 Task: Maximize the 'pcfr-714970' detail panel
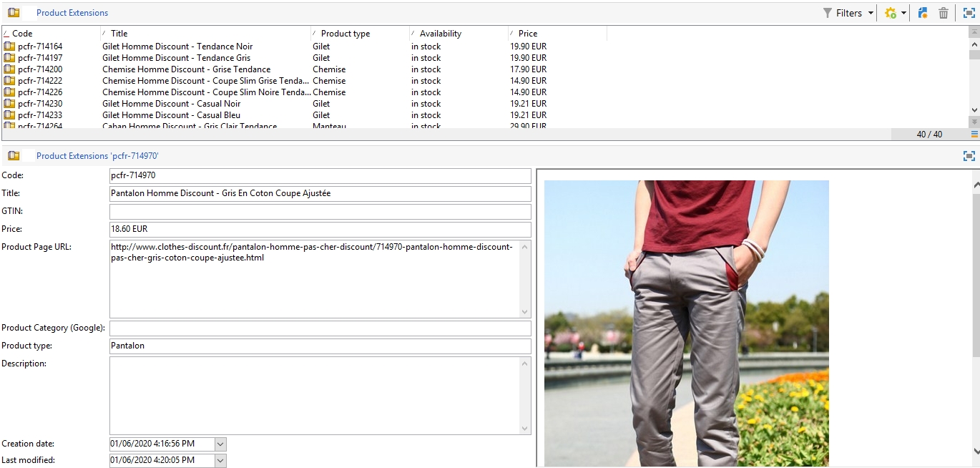click(969, 155)
